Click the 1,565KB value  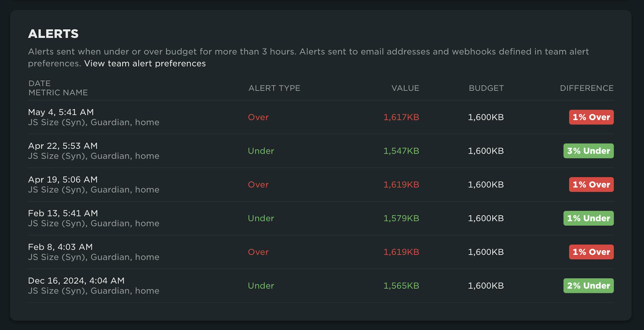click(401, 286)
